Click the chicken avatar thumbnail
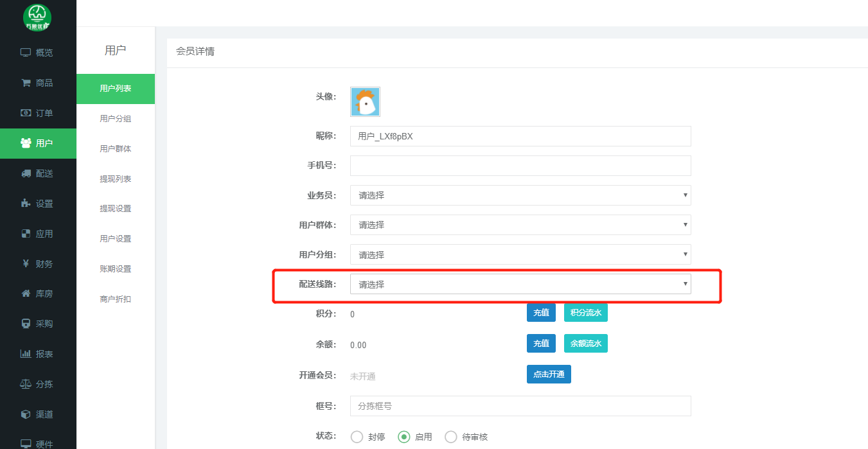 click(365, 102)
